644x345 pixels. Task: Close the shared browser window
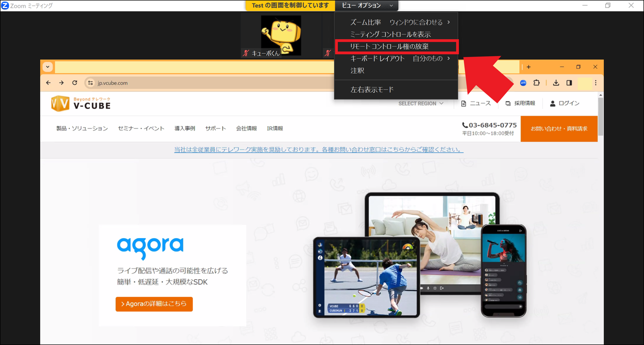595,67
